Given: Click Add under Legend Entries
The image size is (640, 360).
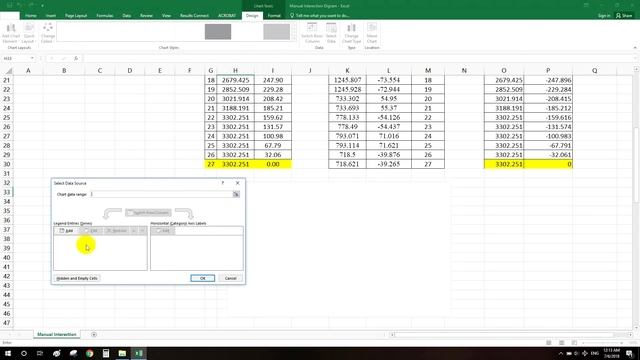Looking at the screenshot, I should tap(66, 231).
